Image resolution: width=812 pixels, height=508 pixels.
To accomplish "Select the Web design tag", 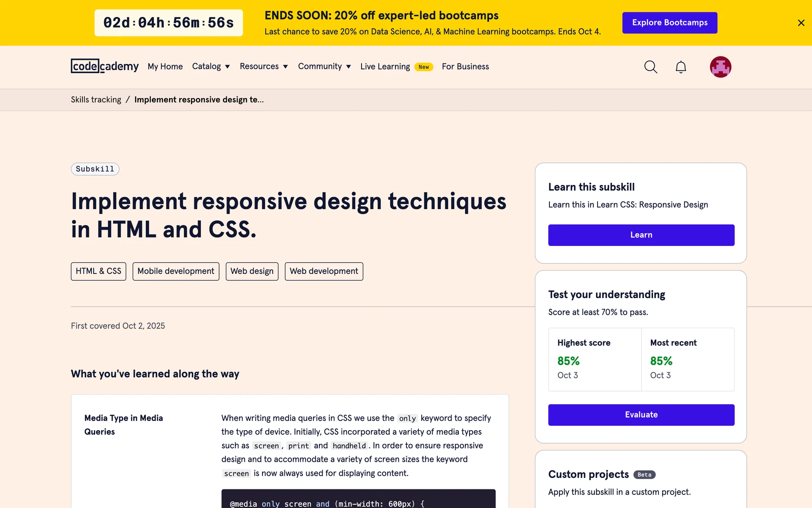I will tap(252, 271).
